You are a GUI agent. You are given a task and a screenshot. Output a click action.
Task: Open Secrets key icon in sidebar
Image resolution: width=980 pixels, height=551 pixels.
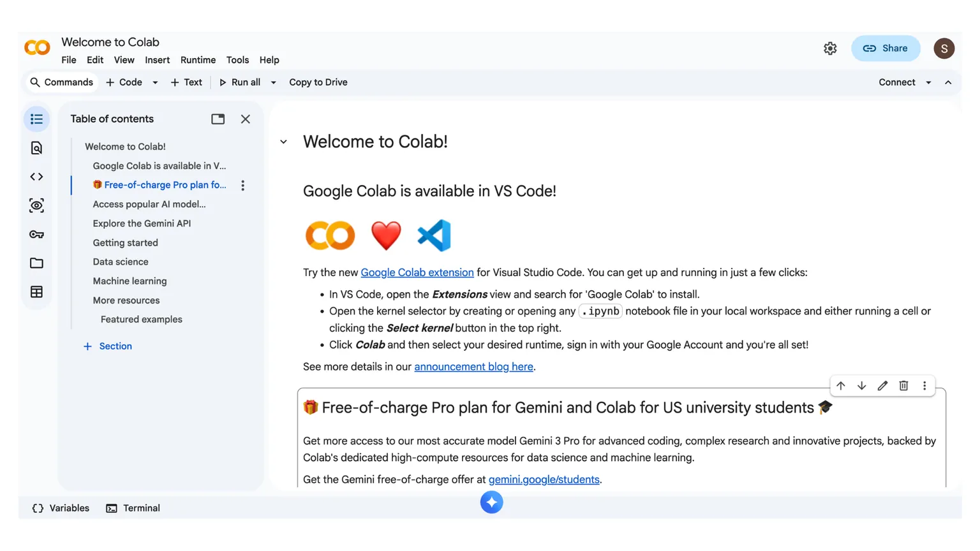(36, 234)
